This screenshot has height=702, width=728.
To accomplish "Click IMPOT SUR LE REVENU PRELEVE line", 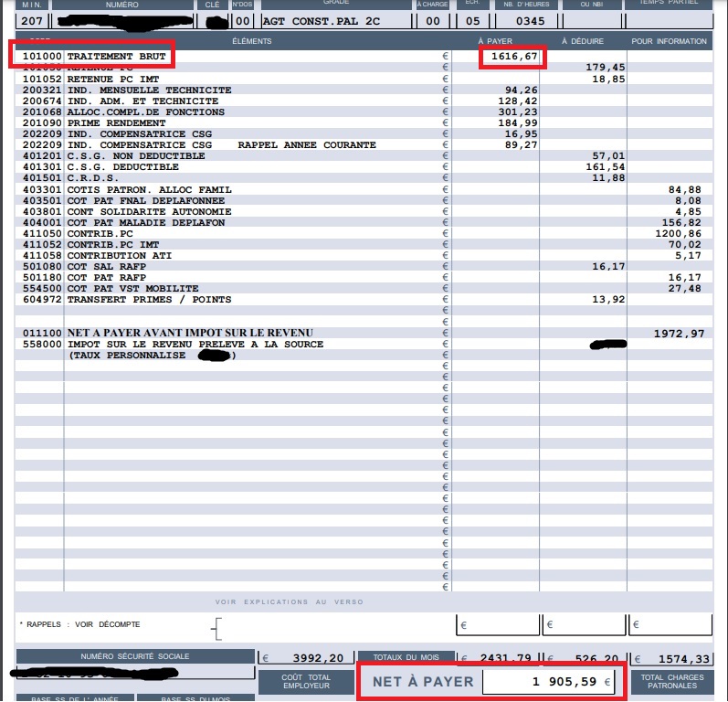I will click(195, 345).
